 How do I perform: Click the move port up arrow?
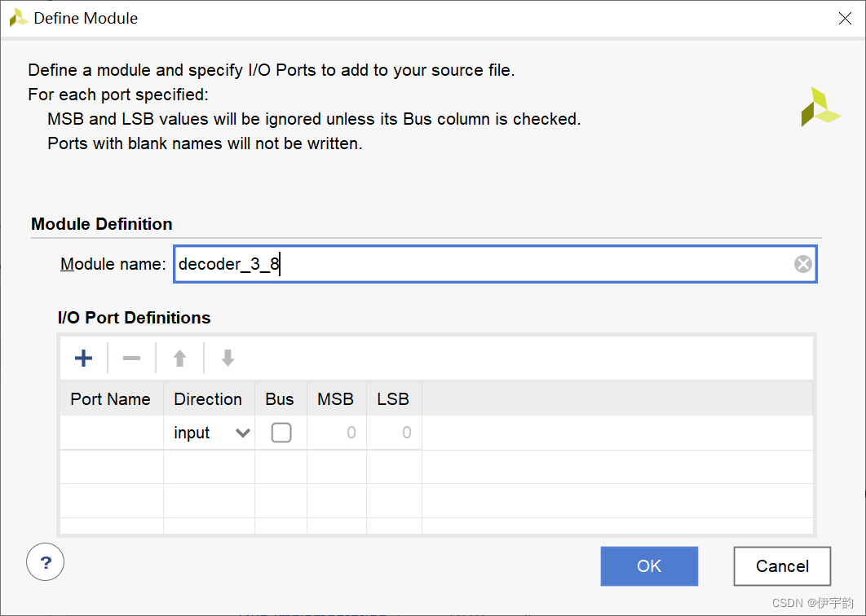[180, 358]
